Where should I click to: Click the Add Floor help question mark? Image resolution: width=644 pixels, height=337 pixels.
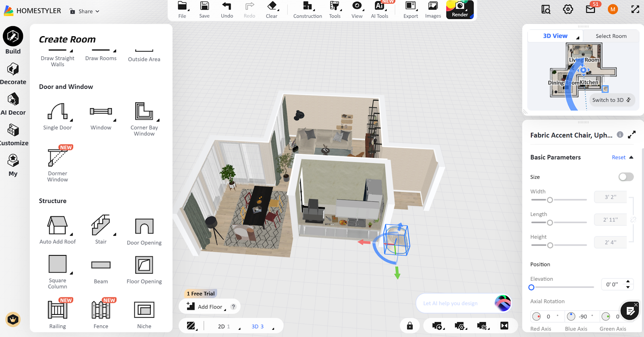point(233,306)
